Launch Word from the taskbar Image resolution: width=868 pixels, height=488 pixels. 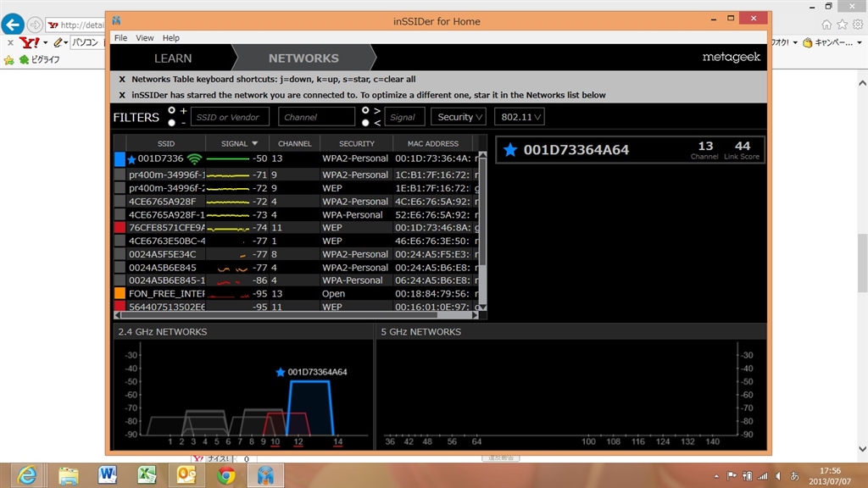[x=108, y=475]
